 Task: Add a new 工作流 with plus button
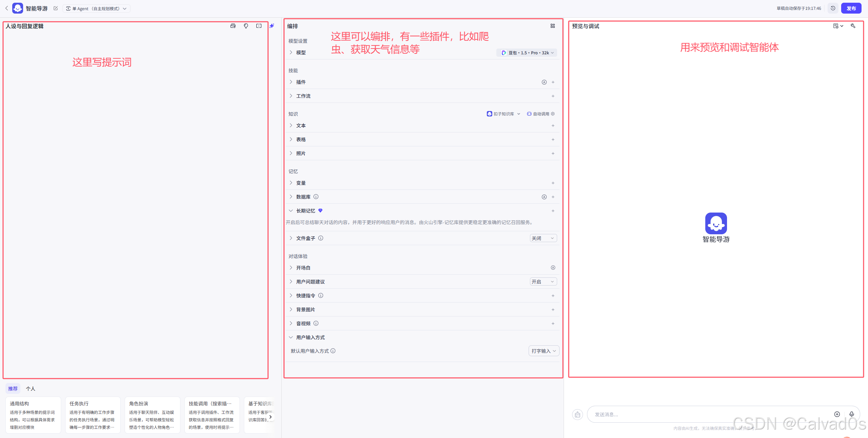553,96
